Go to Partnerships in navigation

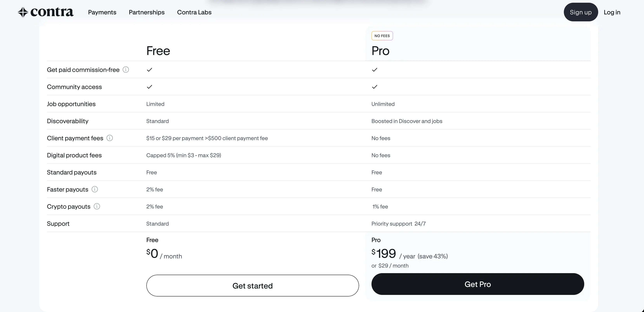[147, 12]
